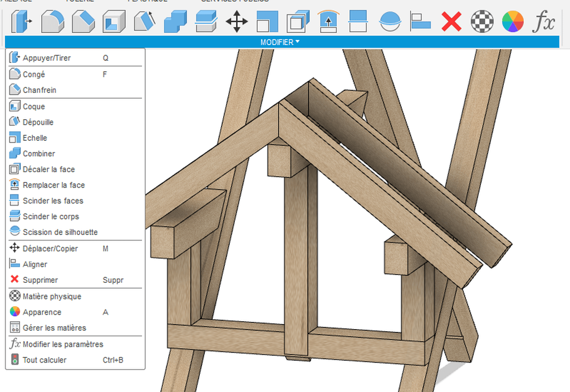This screenshot has height=392, width=570.
Task: Choose Congé in the Modifier menu
Action: (x=75, y=74)
